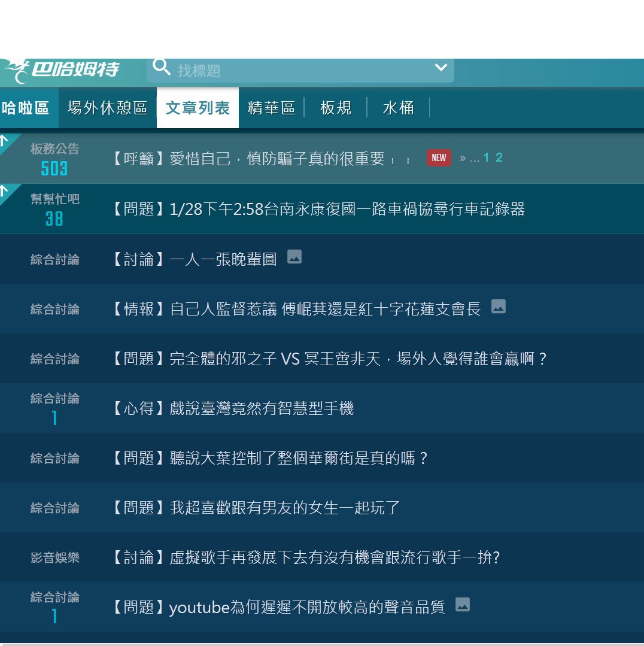Viewport: 644px width, 646px height.
Task: Click the 影音娛樂 category label
Action: coord(55,557)
